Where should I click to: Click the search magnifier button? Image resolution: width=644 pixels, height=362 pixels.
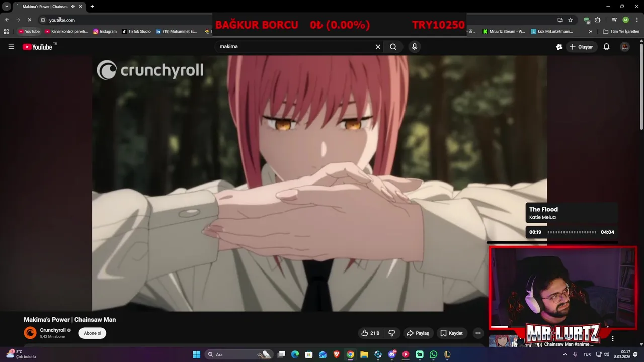[393, 47]
